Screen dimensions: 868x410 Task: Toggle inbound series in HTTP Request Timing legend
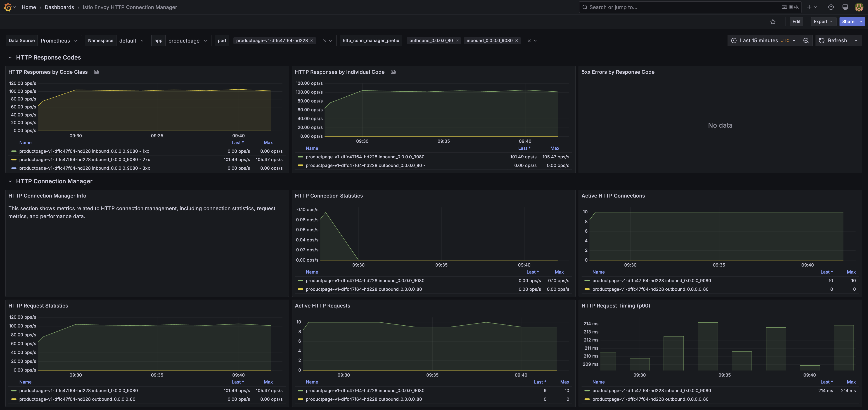click(x=651, y=391)
